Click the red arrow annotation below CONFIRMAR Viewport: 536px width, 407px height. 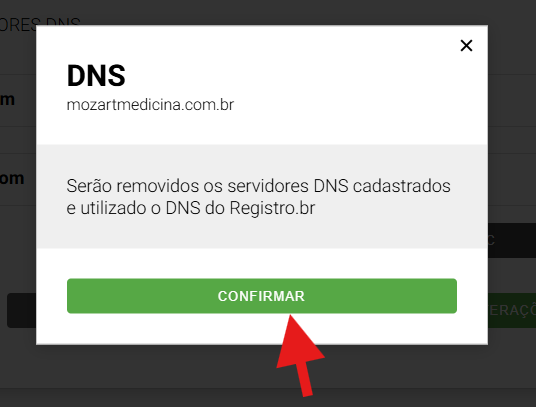(299, 355)
